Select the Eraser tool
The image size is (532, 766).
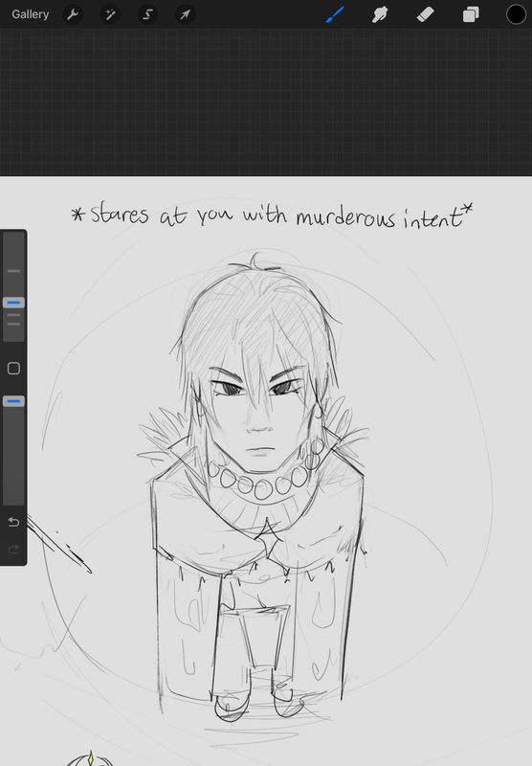tap(425, 14)
